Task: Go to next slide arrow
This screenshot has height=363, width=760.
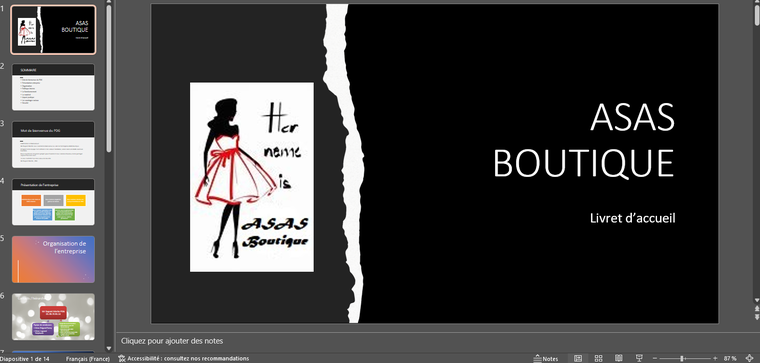Action: 757,316
